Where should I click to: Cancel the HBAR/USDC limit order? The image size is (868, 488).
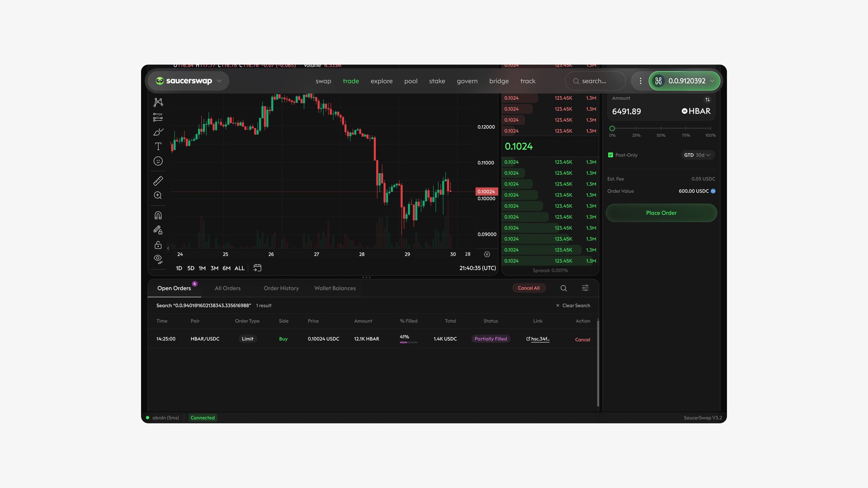click(x=582, y=339)
